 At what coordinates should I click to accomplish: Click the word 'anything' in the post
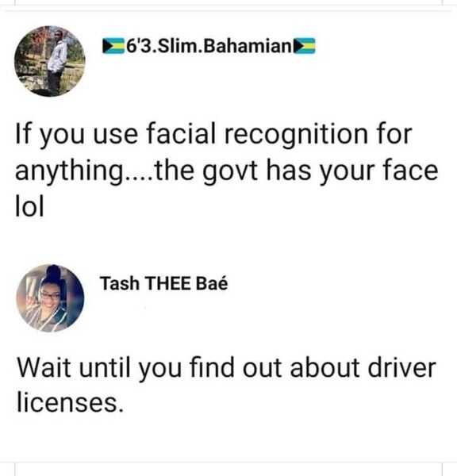[x=68, y=172]
